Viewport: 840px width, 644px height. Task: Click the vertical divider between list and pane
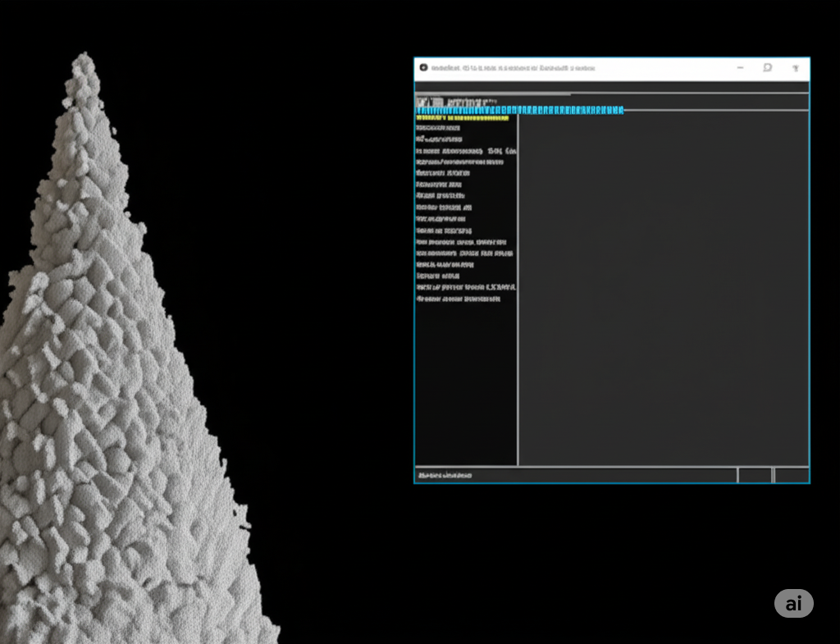518,290
